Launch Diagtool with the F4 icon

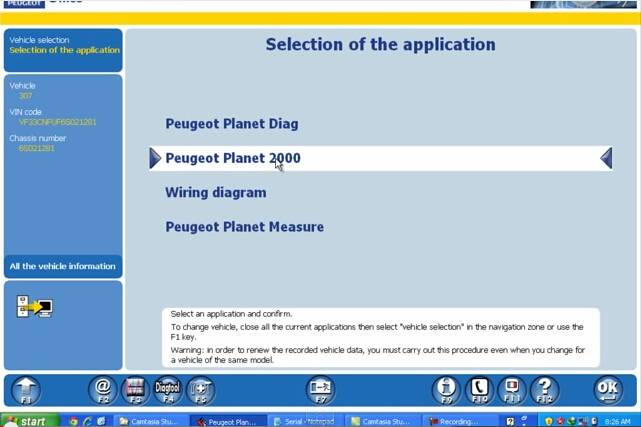[168, 390]
